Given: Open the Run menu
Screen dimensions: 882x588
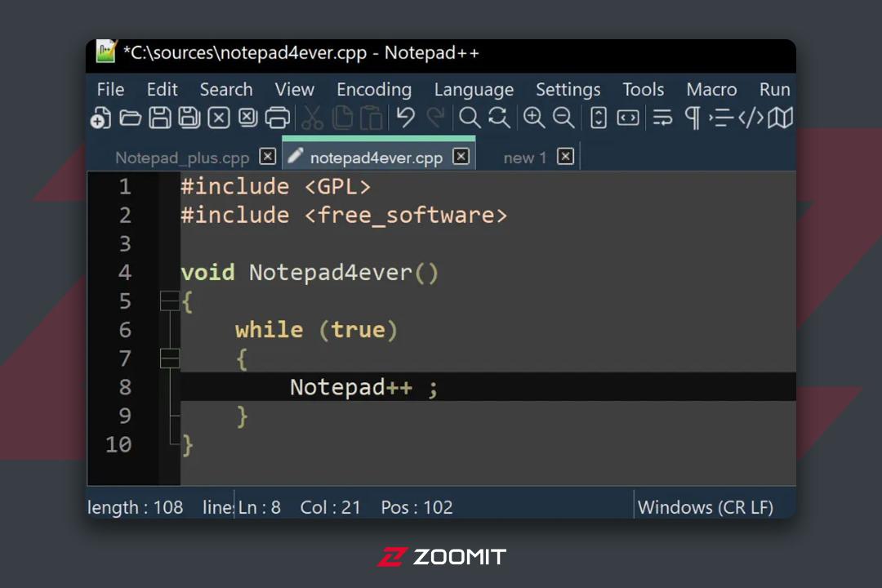Looking at the screenshot, I should (774, 90).
